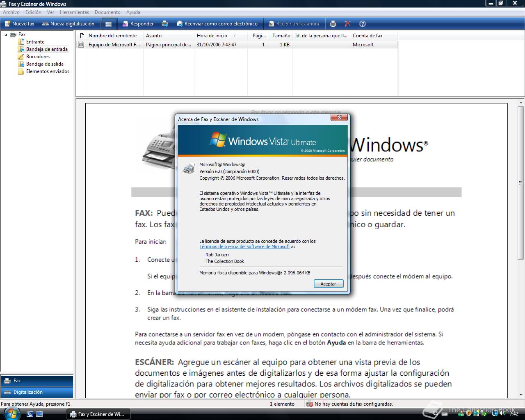The width and height of the screenshot is (525, 420).
Task: Click the fax machine icon in the About dialog
Action: (x=188, y=168)
